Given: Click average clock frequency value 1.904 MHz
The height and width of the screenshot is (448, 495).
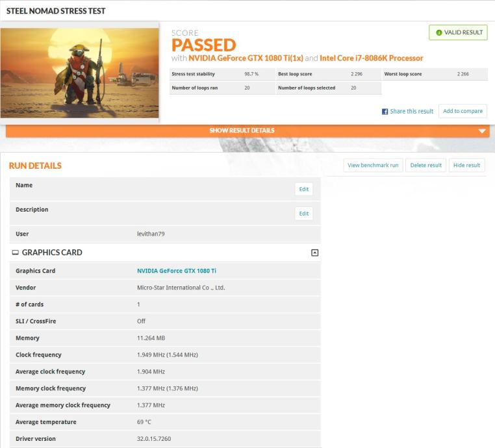Looking at the screenshot, I should tap(151, 371).
